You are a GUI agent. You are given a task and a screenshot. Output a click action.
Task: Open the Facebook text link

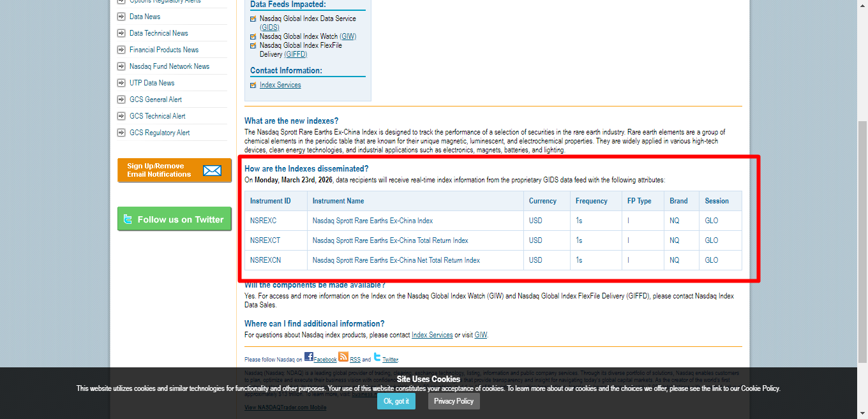click(325, 360)
